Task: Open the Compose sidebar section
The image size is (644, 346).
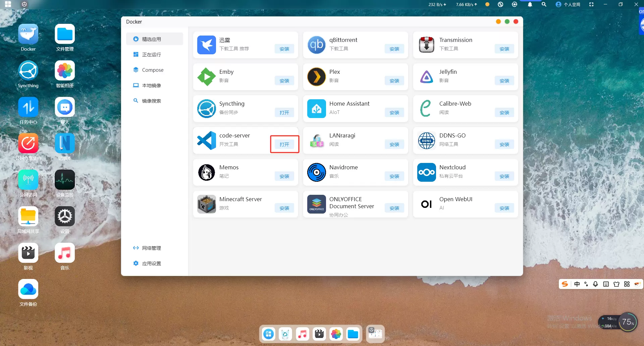Action: [153, 70]
